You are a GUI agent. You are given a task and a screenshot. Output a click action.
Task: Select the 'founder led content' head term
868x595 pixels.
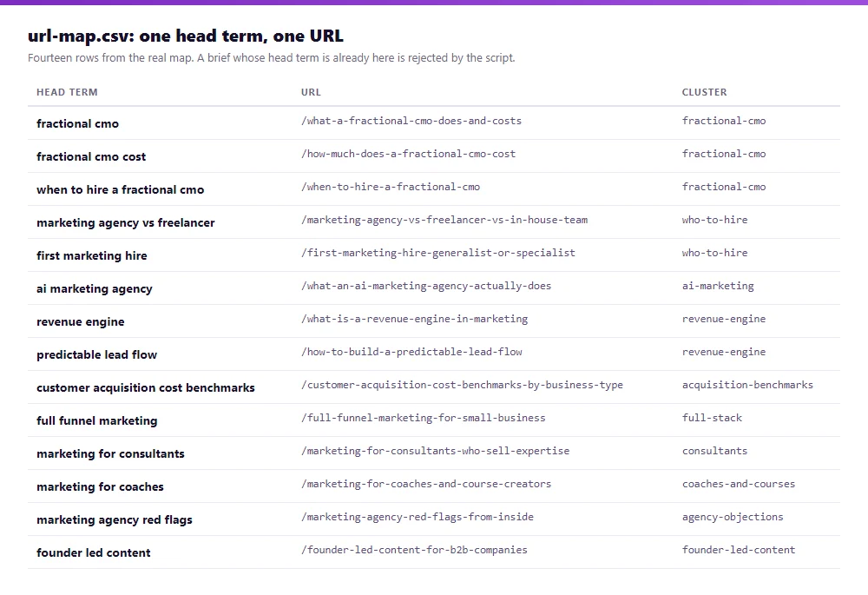pos(94,552)
